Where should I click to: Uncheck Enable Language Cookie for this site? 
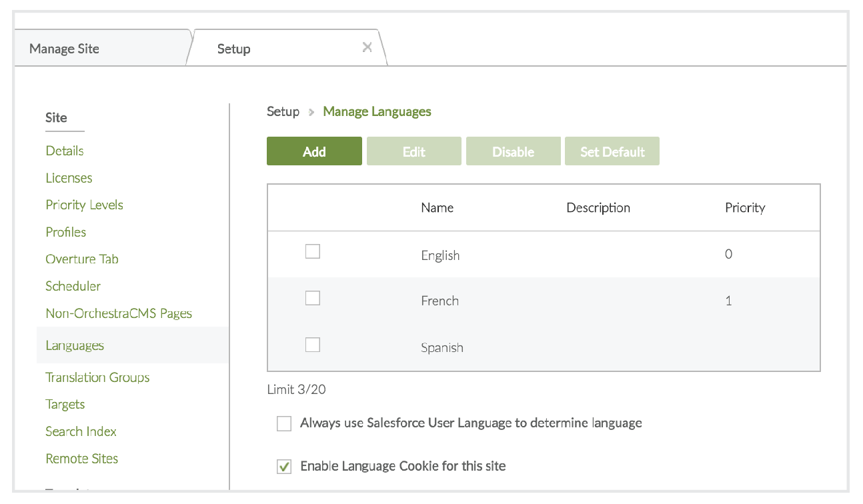(x=284, y=467)
